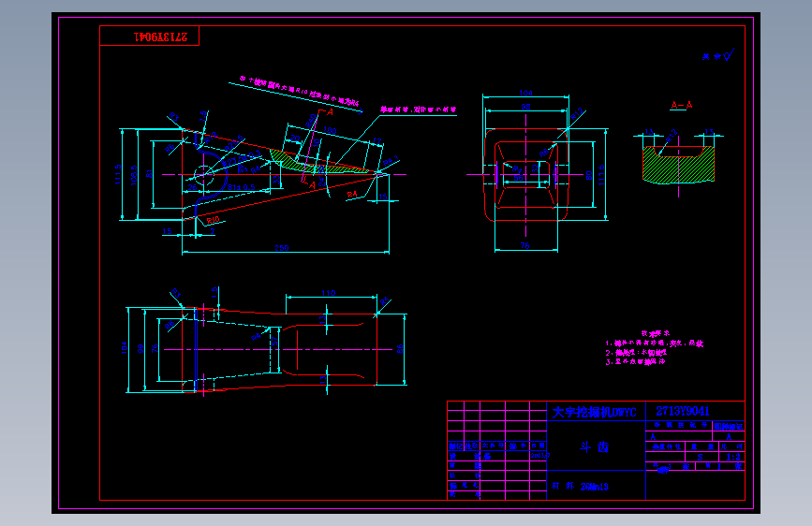Select the 81±0.5 dimension text
Image resolution: width=812 pixels, height=526 pixels.
[x=242, y=187]
